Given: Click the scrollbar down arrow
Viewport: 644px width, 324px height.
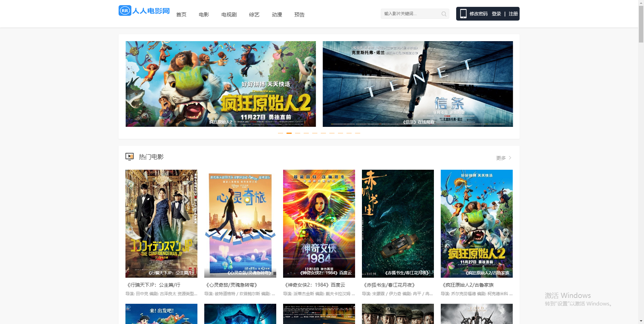Looking at the screenshot, I should (x=641, y=321).
